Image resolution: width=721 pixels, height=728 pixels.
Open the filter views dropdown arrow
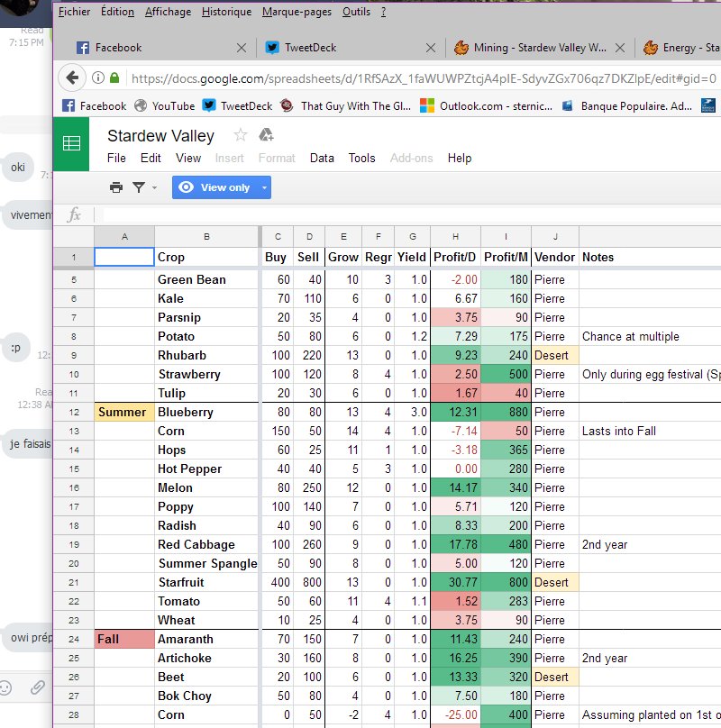click(x=154, y=187)
